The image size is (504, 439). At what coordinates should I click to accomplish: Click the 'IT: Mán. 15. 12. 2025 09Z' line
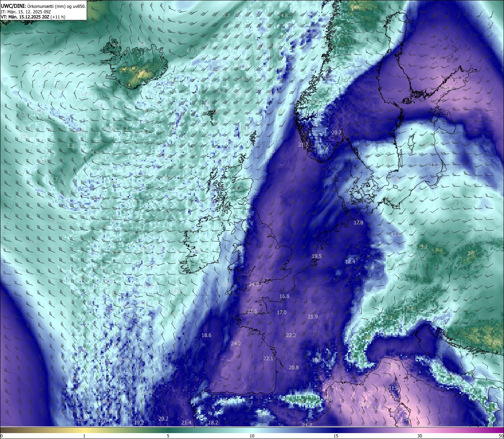coord(26,12)
